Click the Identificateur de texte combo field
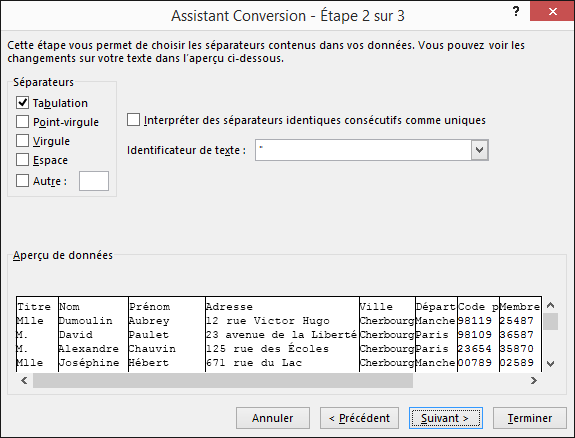Screen dimensions: 575x438 pos(372,150)
